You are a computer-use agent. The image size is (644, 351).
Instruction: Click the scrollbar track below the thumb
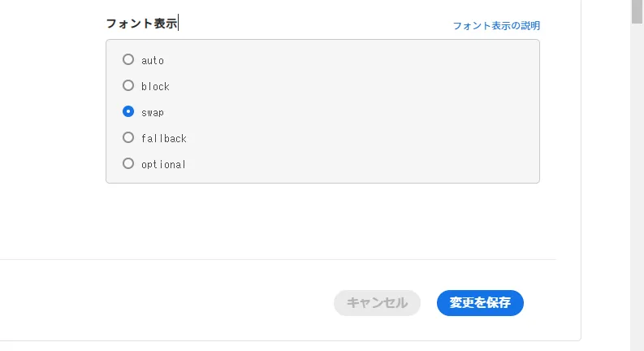pyautogui.click(x=637, y=203)
